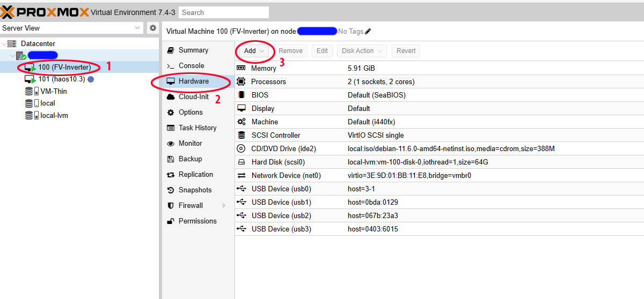This screenshot has width=644, height=299.
Task: Select VM-Thin storage in tree
Action: pyautogui.click(x=54, y=91)
